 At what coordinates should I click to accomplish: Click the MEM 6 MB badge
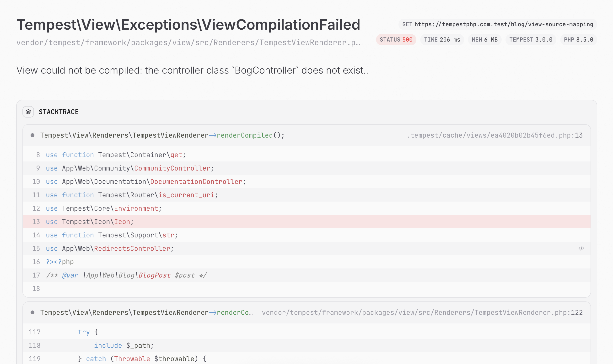[484, 39]
